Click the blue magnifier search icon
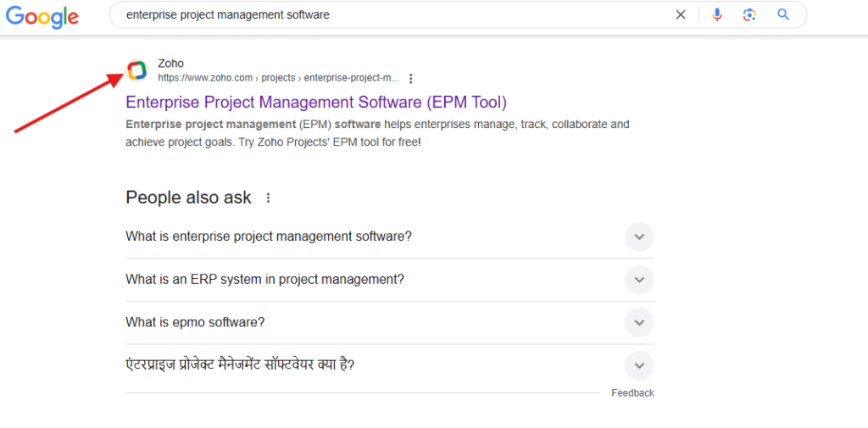 (x=783, y=14)
